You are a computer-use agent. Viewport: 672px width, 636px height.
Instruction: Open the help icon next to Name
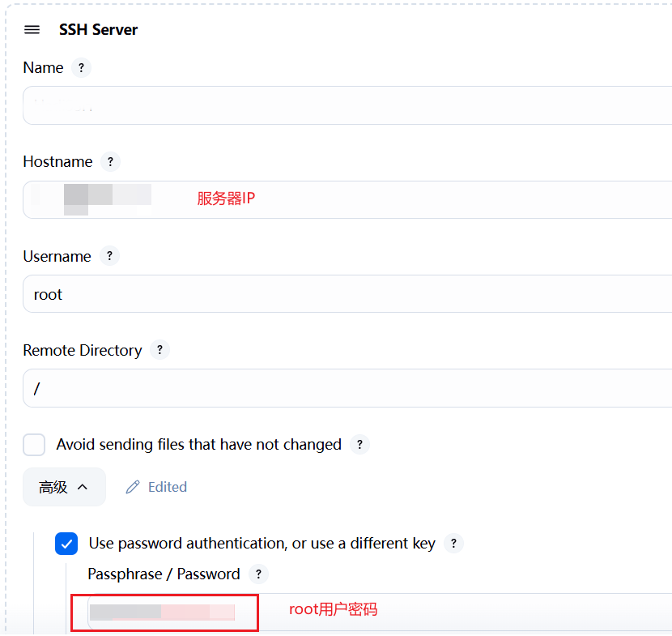point(81,68)
